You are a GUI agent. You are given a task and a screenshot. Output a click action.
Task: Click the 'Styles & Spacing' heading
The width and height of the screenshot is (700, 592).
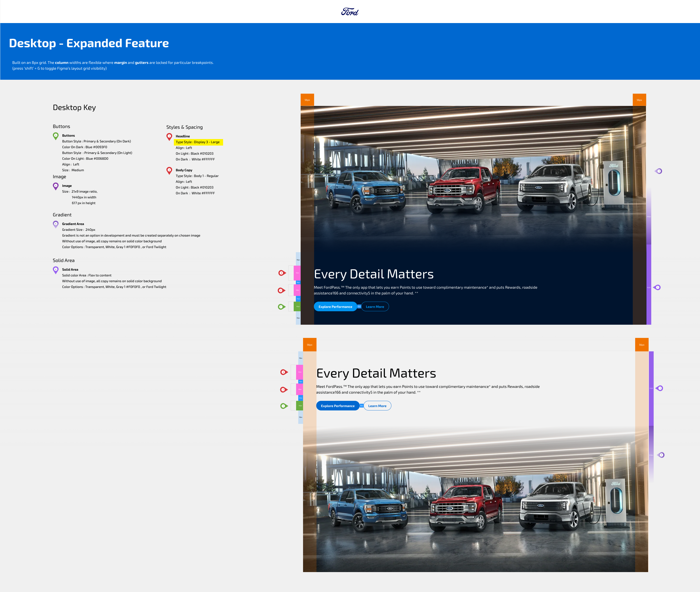(185, 127)
